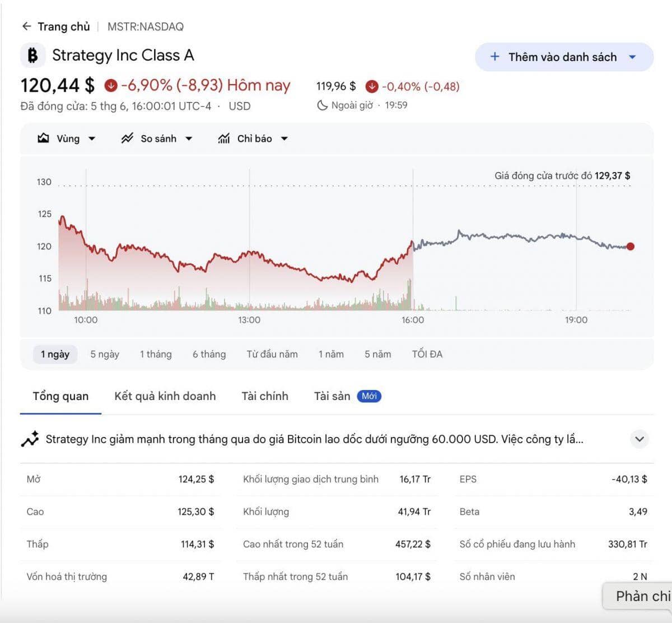Click Thấp nhất trong 52 tuần value 104,17 $

pyautogui.click(x=413, y=577)
